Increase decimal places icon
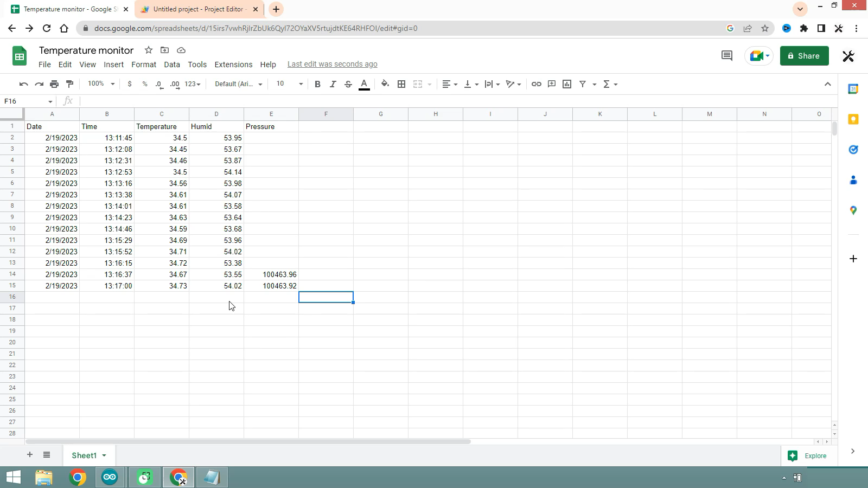This screenshot has height=488, width=868. (x=175, y=84)
